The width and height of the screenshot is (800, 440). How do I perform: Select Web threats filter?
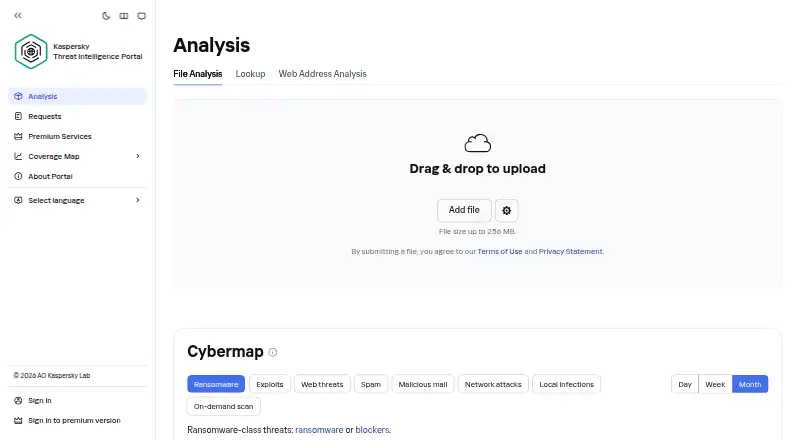tap(322, 384)
